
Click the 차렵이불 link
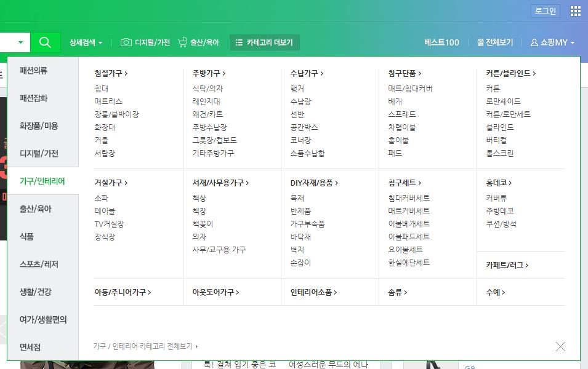coord(402,127)
